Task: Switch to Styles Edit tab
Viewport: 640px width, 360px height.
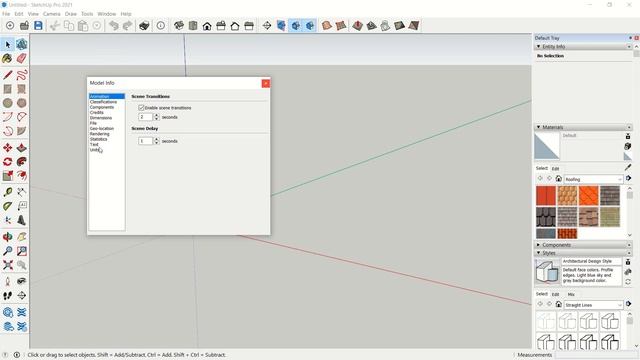Action: pos(556,294)
